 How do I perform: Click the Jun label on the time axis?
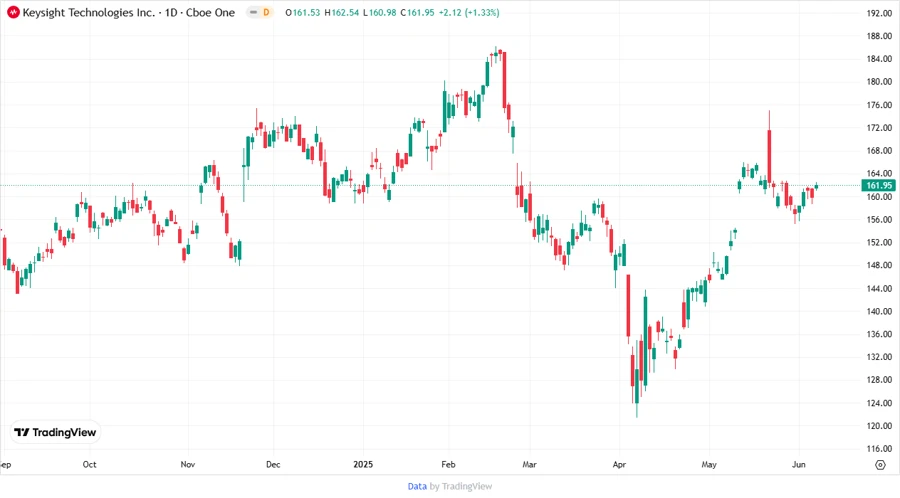[798, 464]
